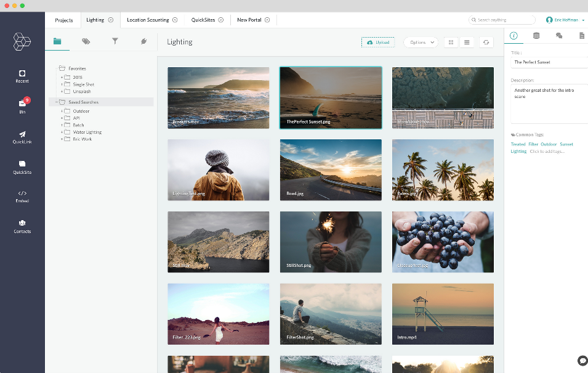Select the Eric Work saved search
Screen dimensions: 588x373
pyautogui.click(x=82, y=139)
